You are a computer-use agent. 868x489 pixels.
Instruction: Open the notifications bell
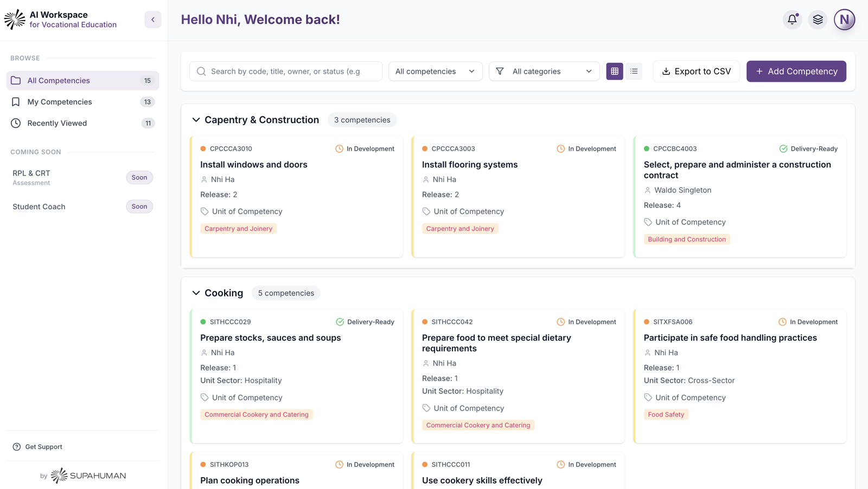(x=792, y=20)
